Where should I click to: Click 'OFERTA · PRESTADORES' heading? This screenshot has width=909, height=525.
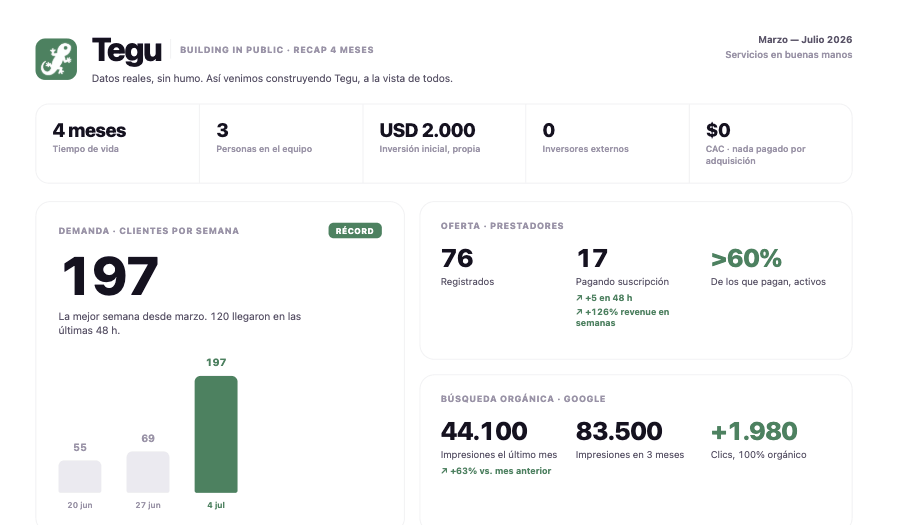[502, 226]
